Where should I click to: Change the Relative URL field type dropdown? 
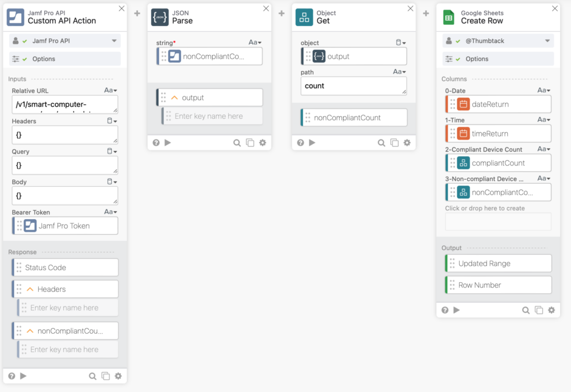[111, 90]
